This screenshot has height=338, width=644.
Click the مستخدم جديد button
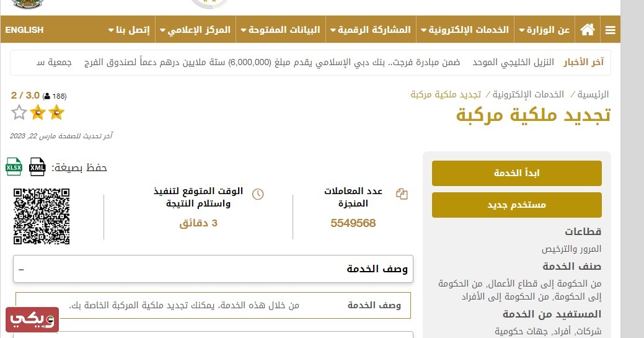[517, 205]
